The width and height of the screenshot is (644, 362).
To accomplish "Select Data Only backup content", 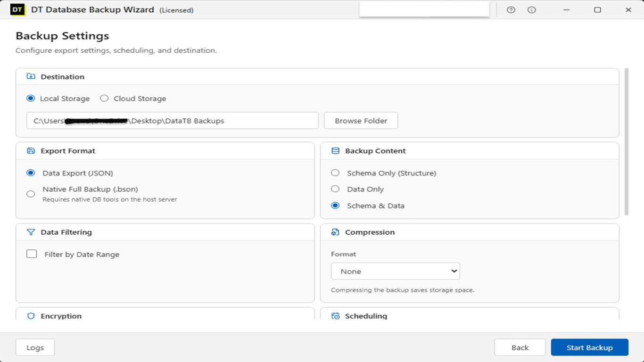I will click(x=335, y=189).
